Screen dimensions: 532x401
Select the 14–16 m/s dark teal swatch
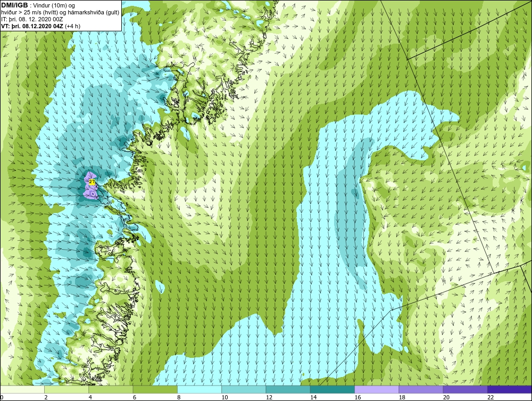tap(332, 389)
